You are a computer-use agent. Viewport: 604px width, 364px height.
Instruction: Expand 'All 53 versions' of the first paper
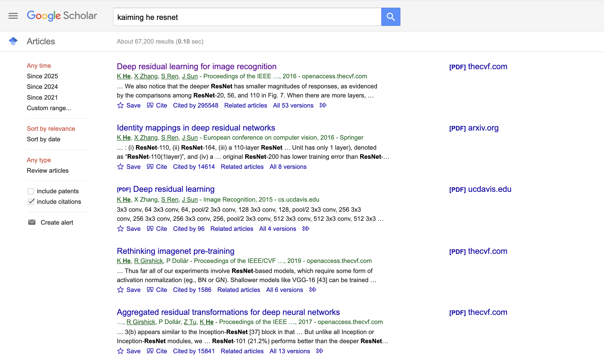click(x=293, y=105)
